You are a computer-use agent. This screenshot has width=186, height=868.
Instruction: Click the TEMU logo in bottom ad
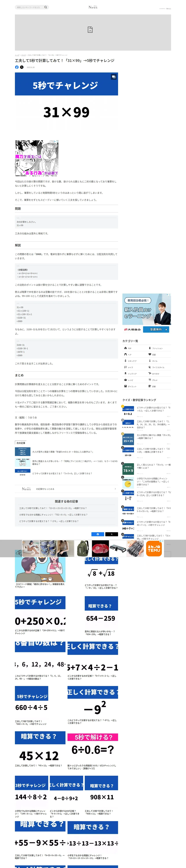pyautogui.click(x=154, y=549)
